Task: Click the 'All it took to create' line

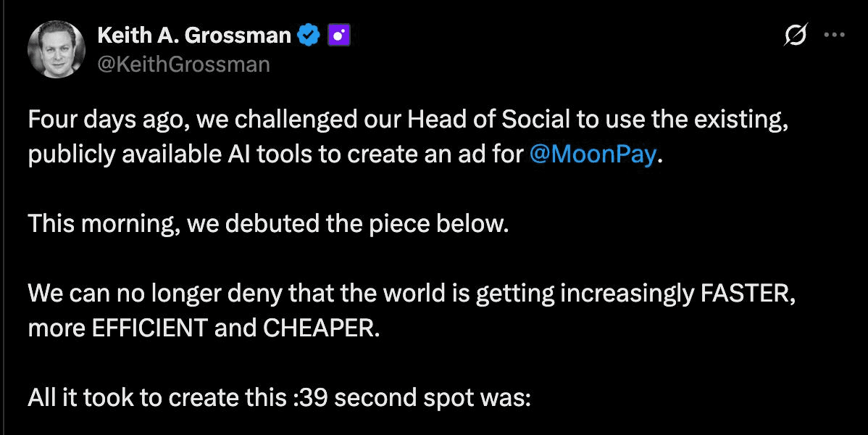Action: click(279, 397)
